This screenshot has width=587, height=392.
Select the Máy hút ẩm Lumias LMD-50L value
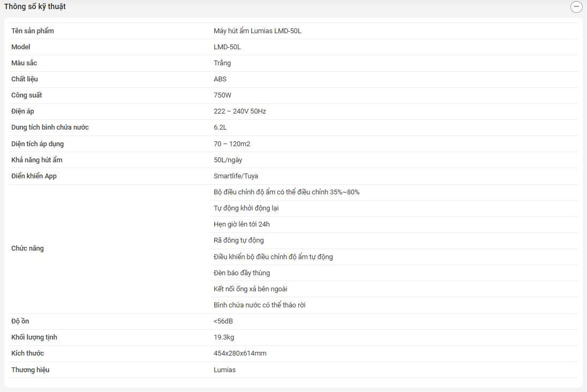click(x=257, y=31)
